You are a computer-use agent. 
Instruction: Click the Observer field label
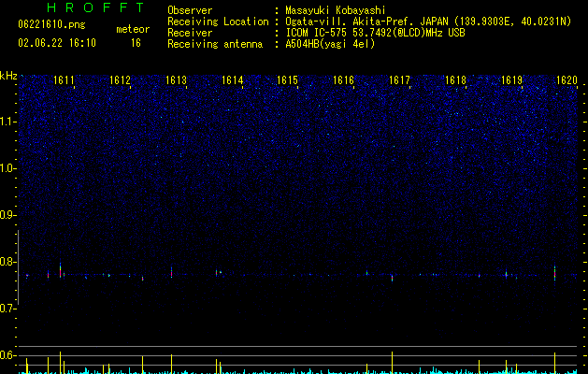(x=190, y=10)
